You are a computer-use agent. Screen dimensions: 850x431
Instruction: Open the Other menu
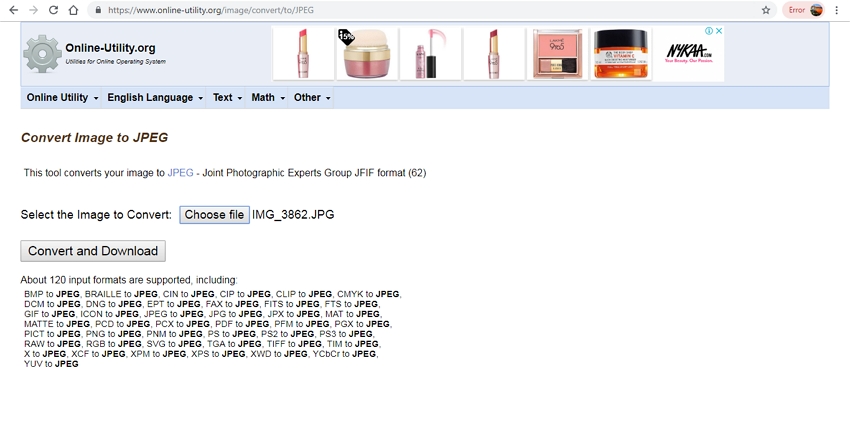[312, 98]
